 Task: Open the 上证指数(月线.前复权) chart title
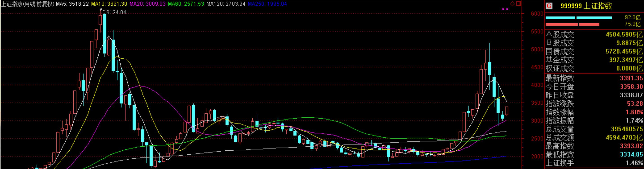(28, 4)
